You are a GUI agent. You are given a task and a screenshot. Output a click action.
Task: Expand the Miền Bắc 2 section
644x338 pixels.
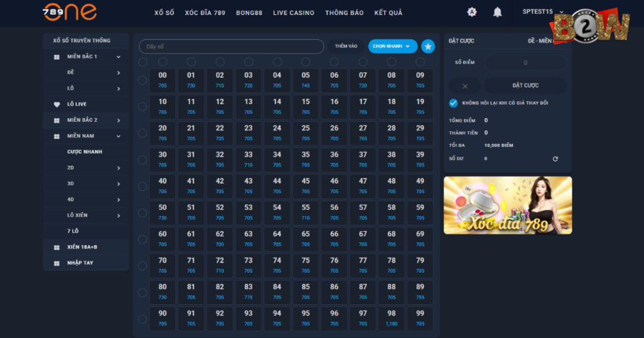[118, 121]
